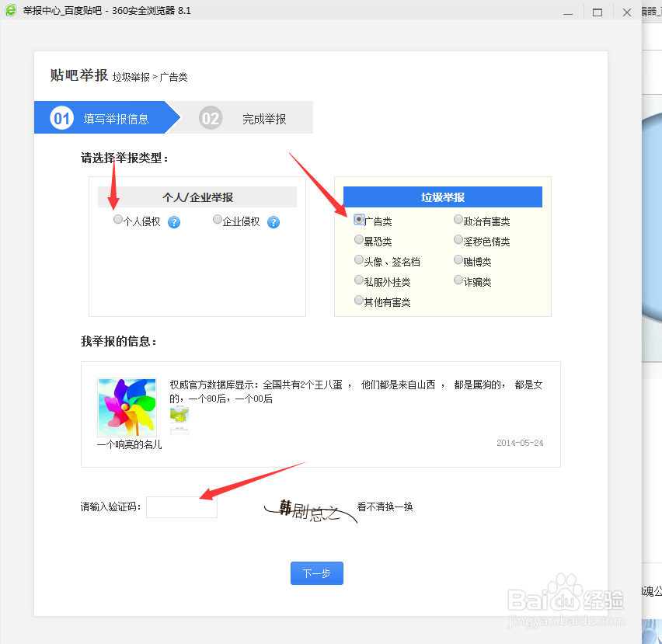Click the username 一个响亮的名儿
662x644 pixels.
click(x=129, y=444)
